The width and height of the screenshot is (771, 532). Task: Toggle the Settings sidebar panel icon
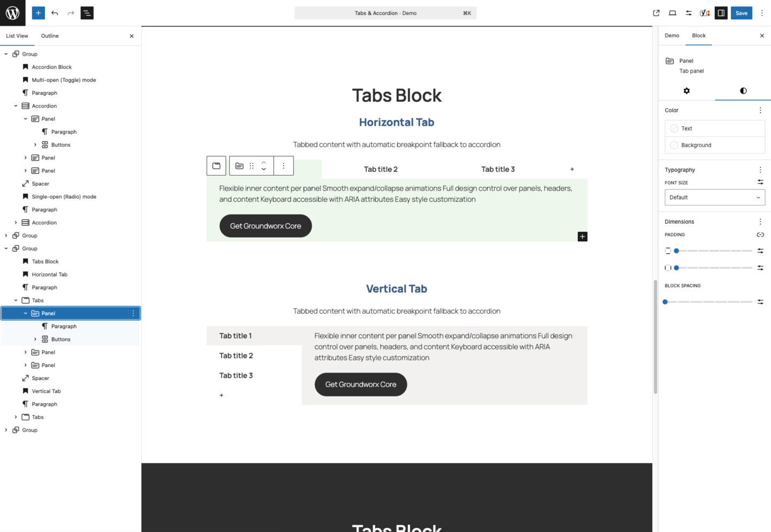click(721, 13)
